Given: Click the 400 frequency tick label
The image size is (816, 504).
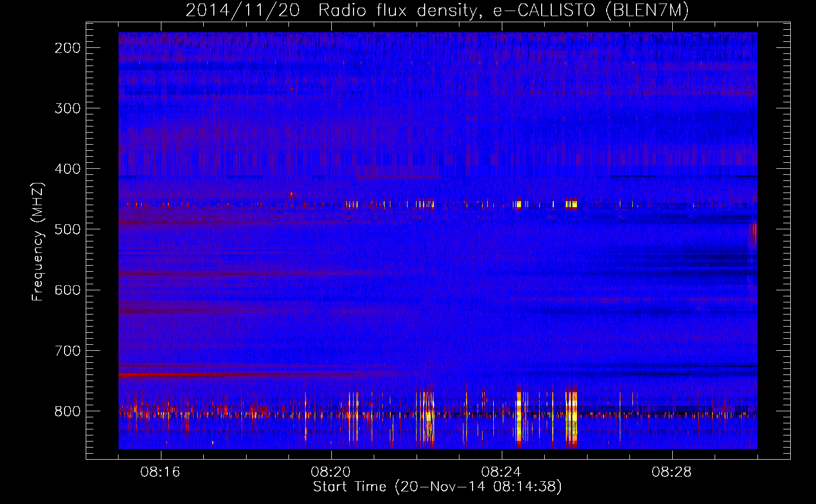Looking at the screenshot, I should (68, 169).
